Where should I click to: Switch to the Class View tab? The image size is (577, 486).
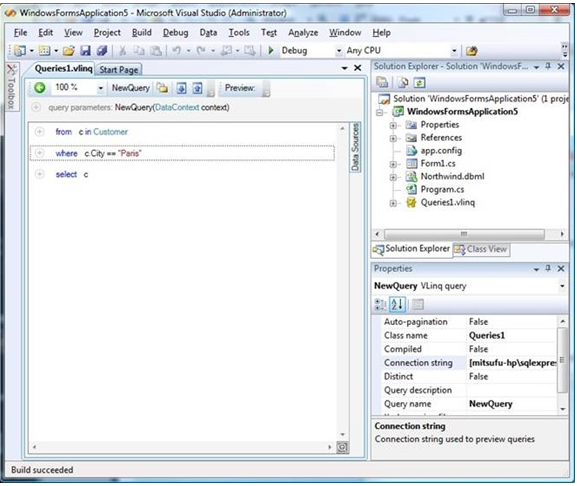481,249
